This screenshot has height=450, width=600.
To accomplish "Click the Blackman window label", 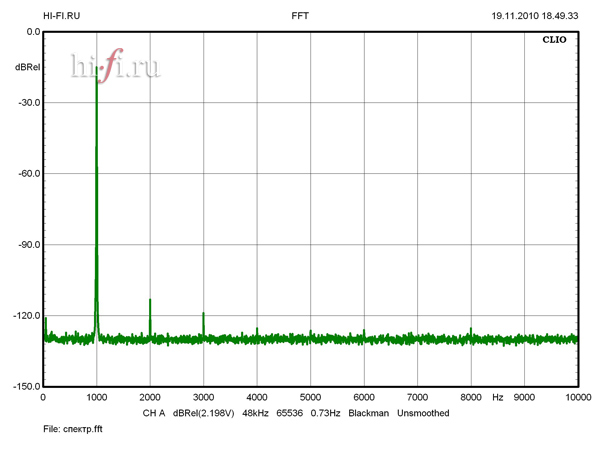I will click(368, 413).
